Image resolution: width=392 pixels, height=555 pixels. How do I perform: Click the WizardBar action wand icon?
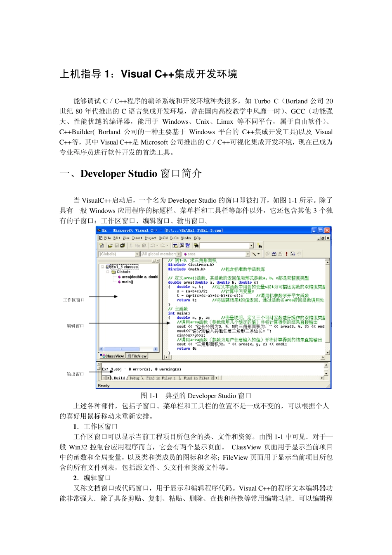[x=253, y=254]
